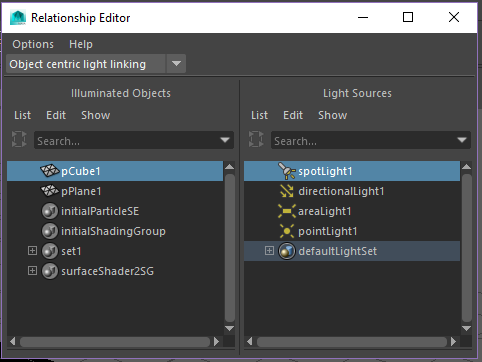Click the Light Sources search filter icon
The height and width of the screenshot is (362, 482).
pos(256,139)
